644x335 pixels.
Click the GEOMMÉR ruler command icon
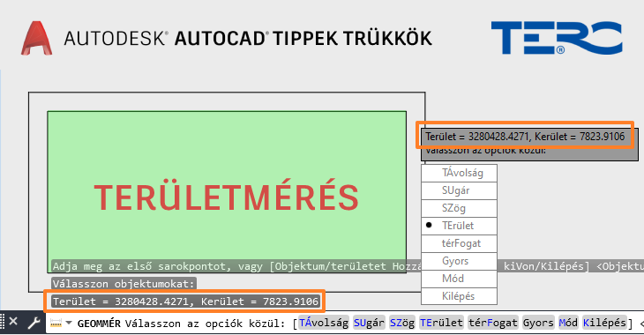coord(56,324)
